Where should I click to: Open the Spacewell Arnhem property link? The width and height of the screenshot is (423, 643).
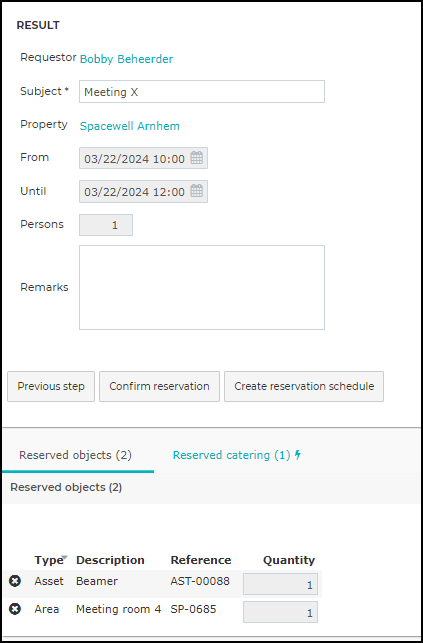point(130,126)
